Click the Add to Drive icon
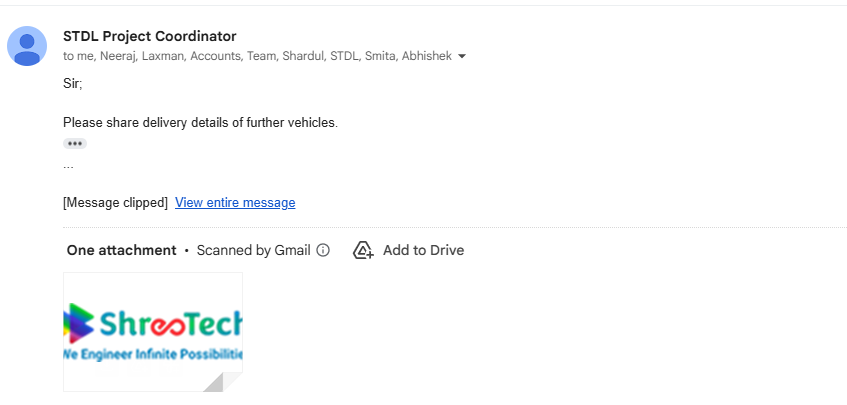 tap(363, 250)
